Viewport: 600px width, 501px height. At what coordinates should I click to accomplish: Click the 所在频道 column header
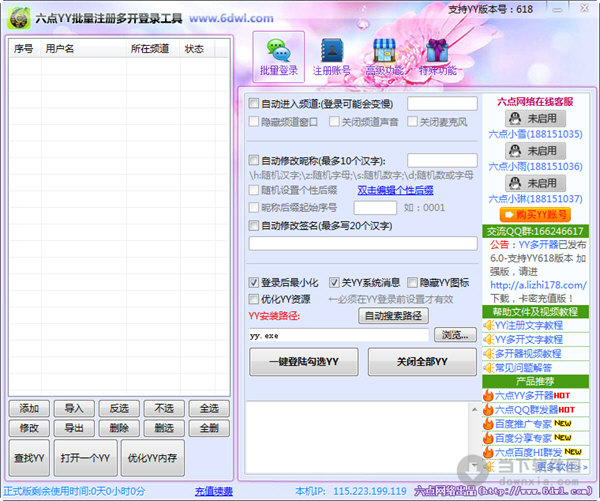tap(153, 49)
